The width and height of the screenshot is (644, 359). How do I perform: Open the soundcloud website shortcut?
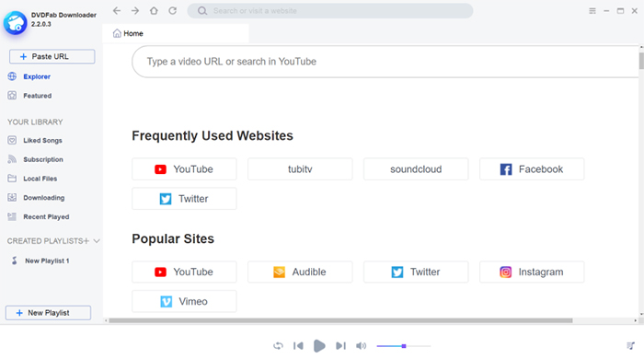click(x=416, y=169)
